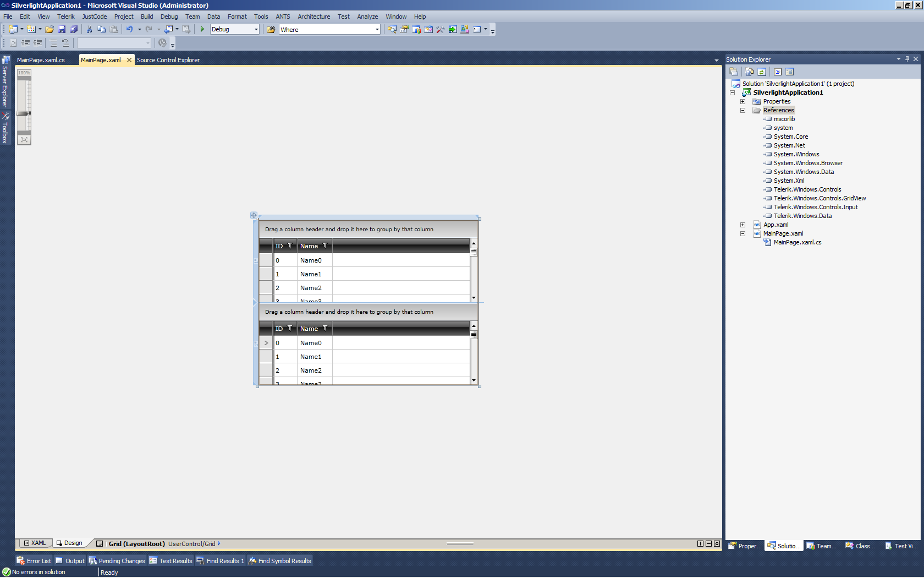Select the Grid (LayoutRoot) breadcrumb
The height and width of the screenshot is (578, 924).
(x=136, y=544)
